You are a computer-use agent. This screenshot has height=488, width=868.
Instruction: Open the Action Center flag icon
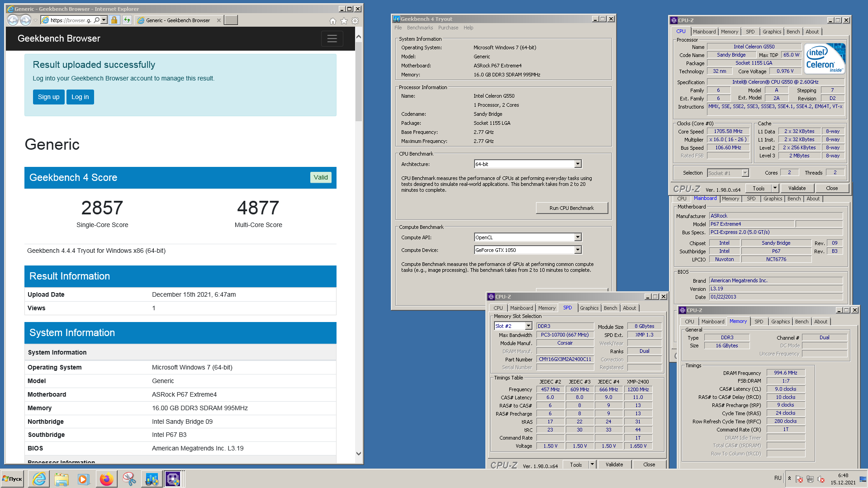pos(799,479)
